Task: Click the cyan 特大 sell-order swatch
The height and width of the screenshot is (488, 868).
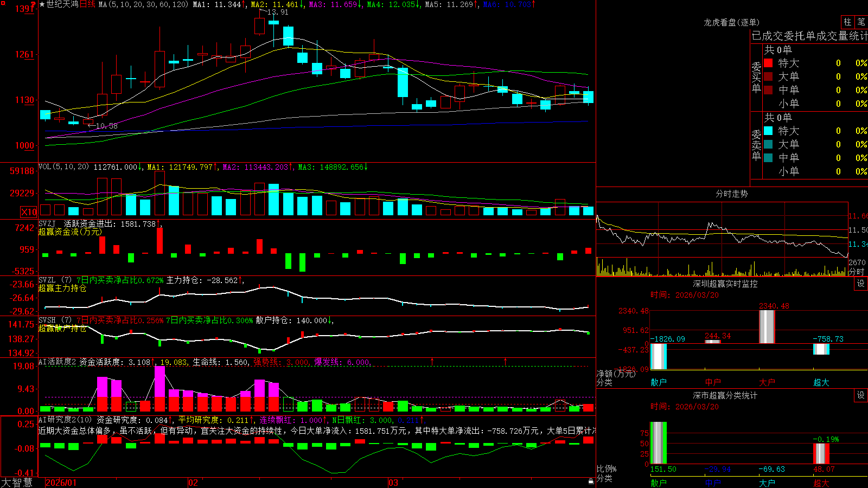Action: (x=768, y=131)
